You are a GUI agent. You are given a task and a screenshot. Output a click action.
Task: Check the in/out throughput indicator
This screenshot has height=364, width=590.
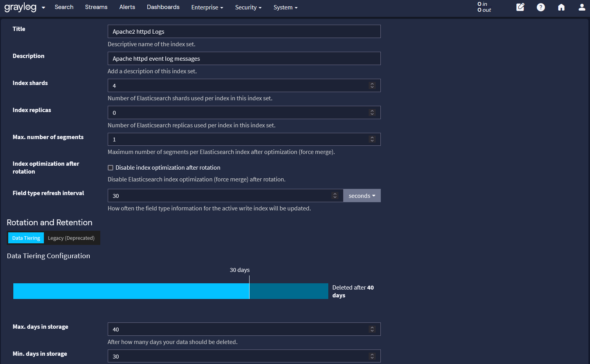(x=484, y=7)
